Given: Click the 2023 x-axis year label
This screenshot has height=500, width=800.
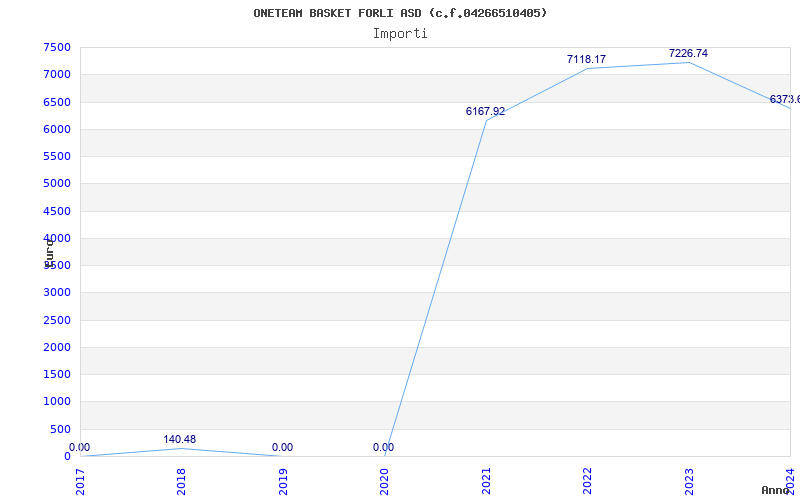Looking at the screenshot, I should click(689, 482).
